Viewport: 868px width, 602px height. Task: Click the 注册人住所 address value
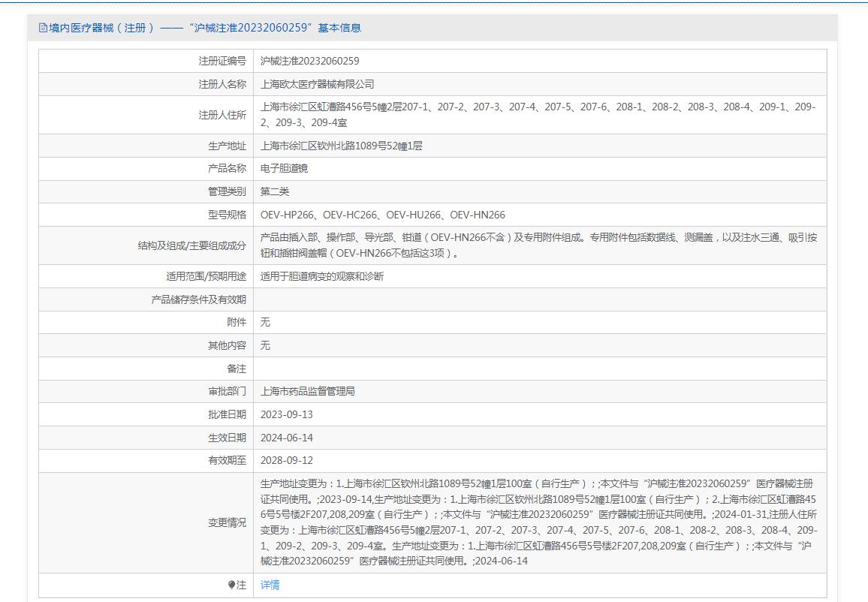[538, 114]
